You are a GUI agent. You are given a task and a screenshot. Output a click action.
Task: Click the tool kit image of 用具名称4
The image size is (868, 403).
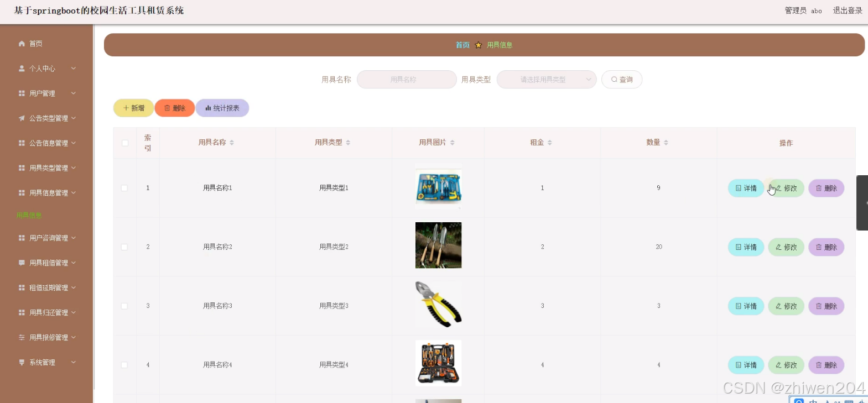click(x=438, y=363)
